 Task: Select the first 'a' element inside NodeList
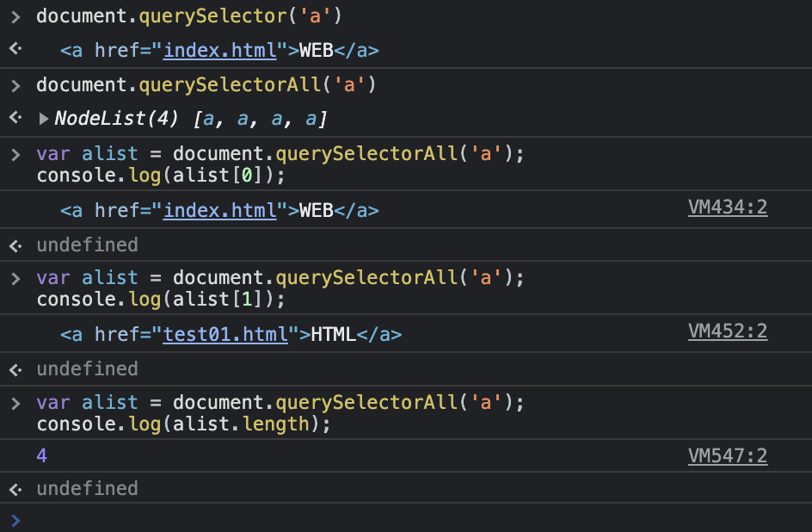pyautogui.click(x=207, y=119)
